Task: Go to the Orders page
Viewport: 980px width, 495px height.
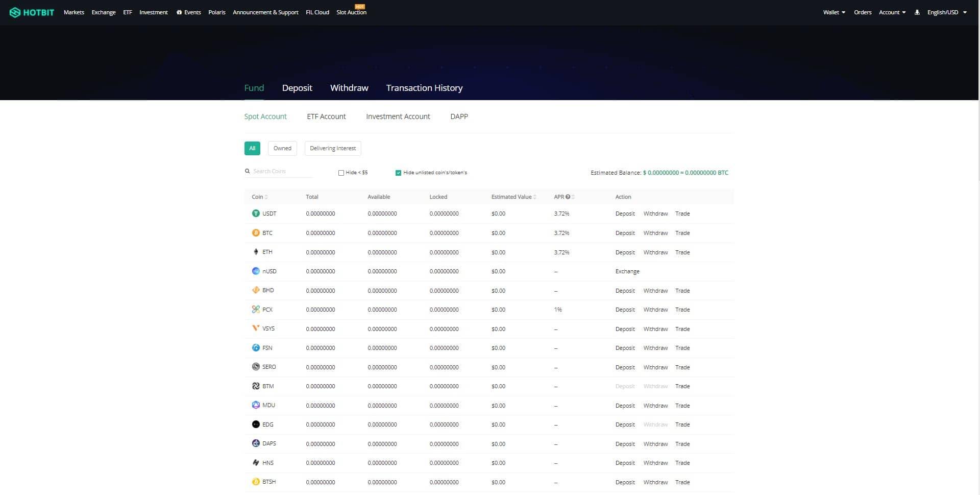Action: tap(863, 12)
